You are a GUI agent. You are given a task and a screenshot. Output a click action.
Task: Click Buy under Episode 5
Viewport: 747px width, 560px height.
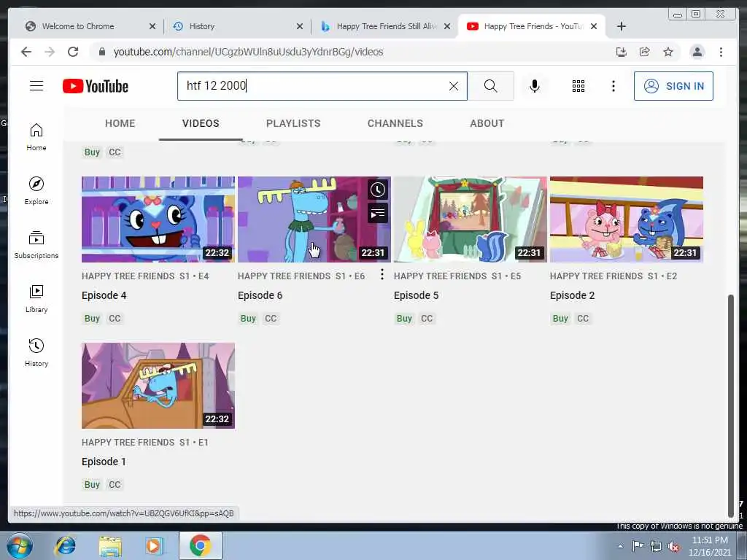point(404,319)
